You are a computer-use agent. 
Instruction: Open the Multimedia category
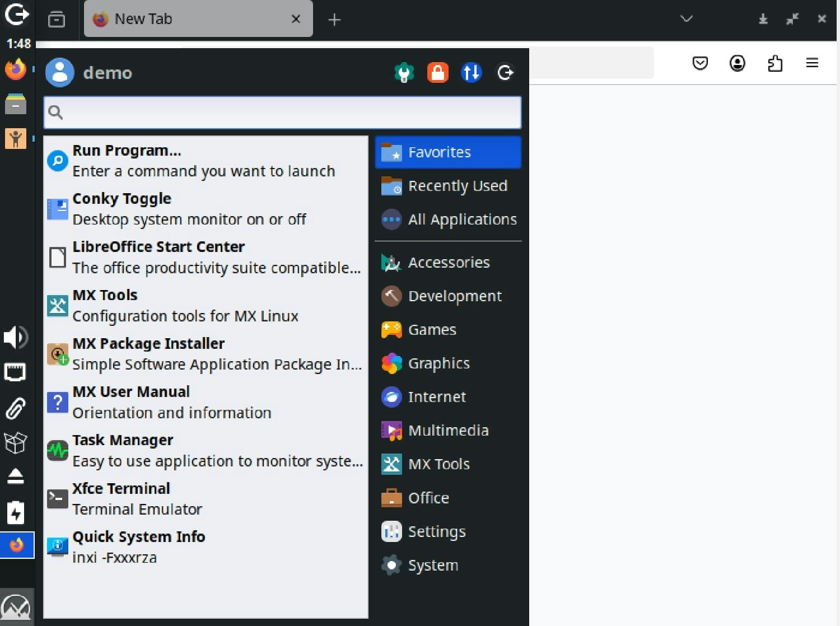click(x=448, y=431)
